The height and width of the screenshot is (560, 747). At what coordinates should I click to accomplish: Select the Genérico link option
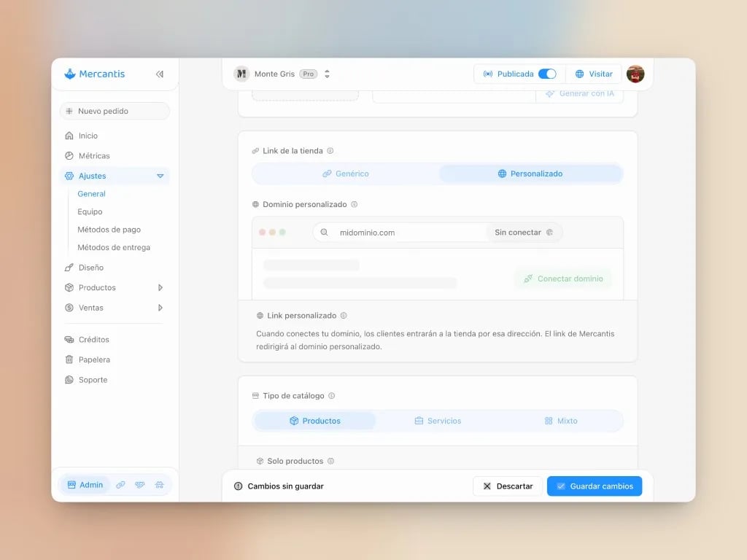(x=345, y=174)
